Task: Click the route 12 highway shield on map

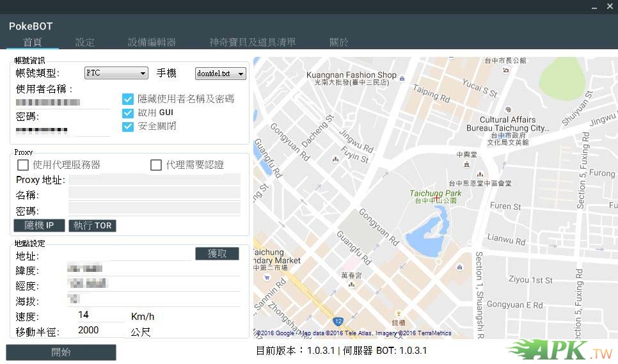Action: [338, 320]
